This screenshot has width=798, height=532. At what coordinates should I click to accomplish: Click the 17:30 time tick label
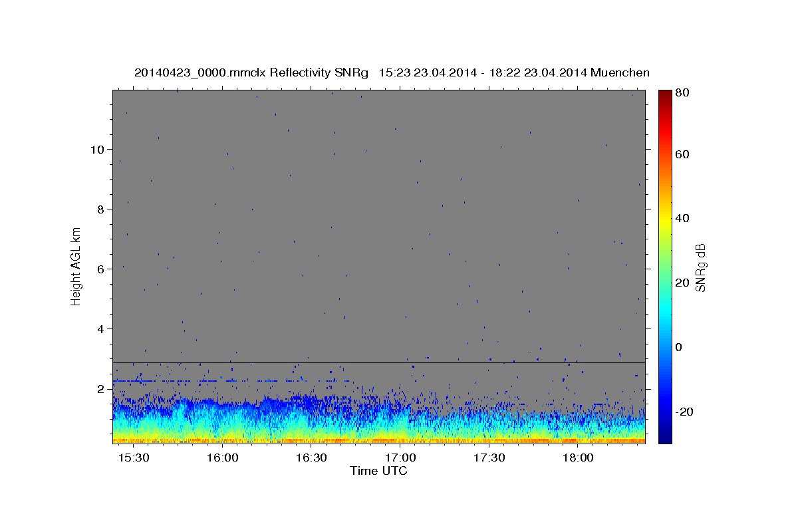(489, 458)
